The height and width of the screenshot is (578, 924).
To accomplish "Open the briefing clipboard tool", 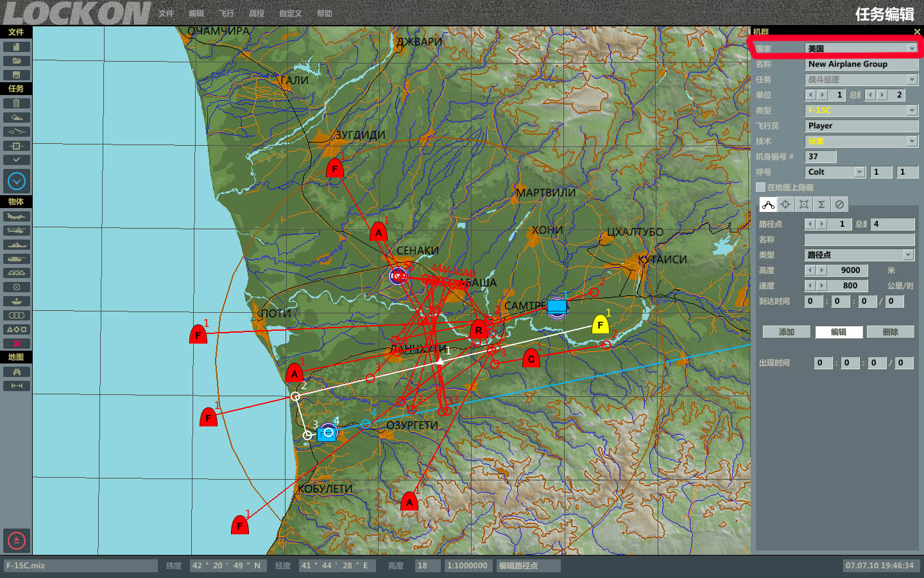I will 17,103.
